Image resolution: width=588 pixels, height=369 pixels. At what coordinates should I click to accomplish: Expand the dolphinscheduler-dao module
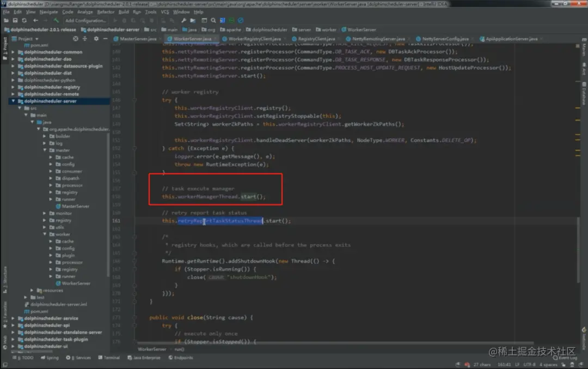pyautogui.click(x=13, y=59)
